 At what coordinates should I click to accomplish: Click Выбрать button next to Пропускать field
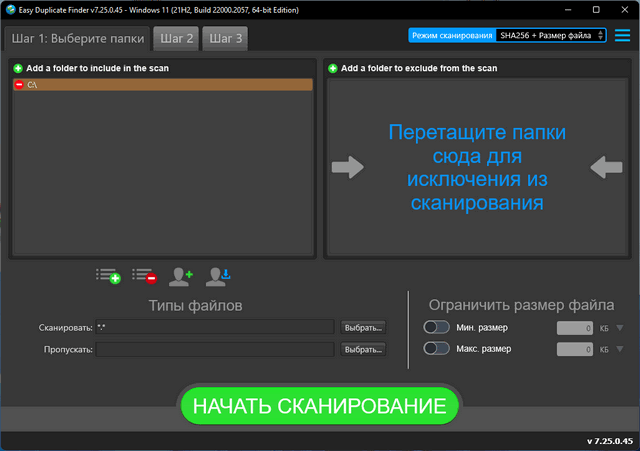click(x=363, y=349)
